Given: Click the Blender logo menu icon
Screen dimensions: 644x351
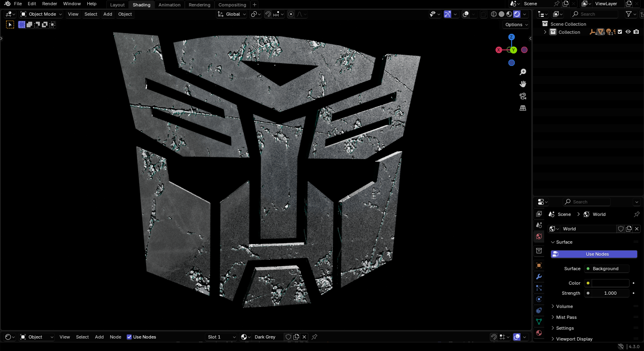Looking at the screenshot, I should pyautogui.click(x=7, y=4).
